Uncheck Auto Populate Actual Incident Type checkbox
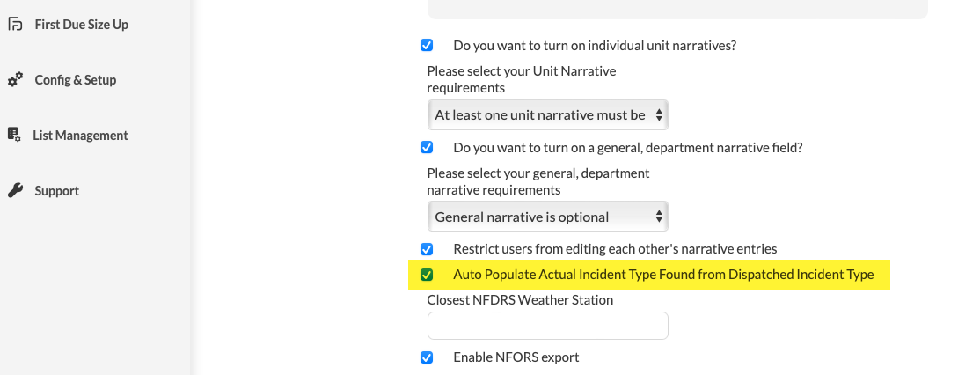This screenshot has height=375, width=980. [x=427, y=275]
